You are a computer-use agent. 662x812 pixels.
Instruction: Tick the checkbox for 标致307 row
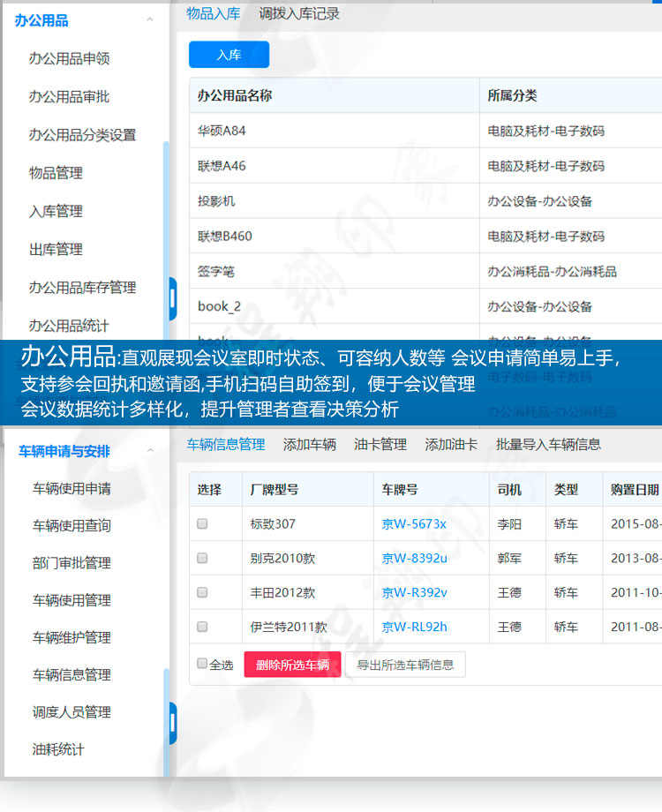202,523
